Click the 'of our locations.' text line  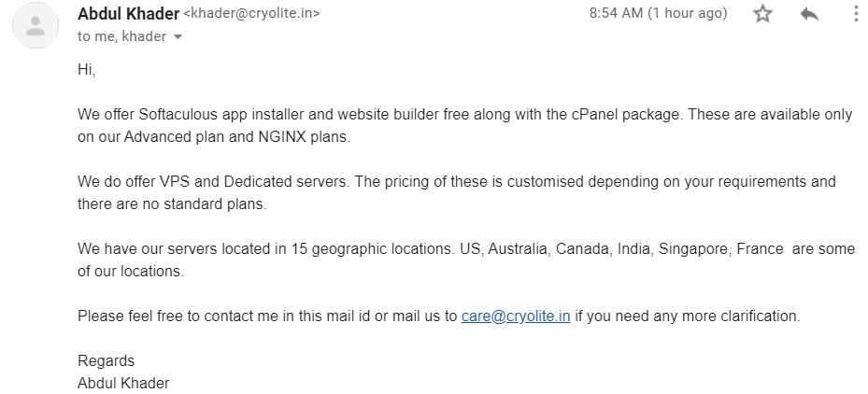(x=131, y=271)
